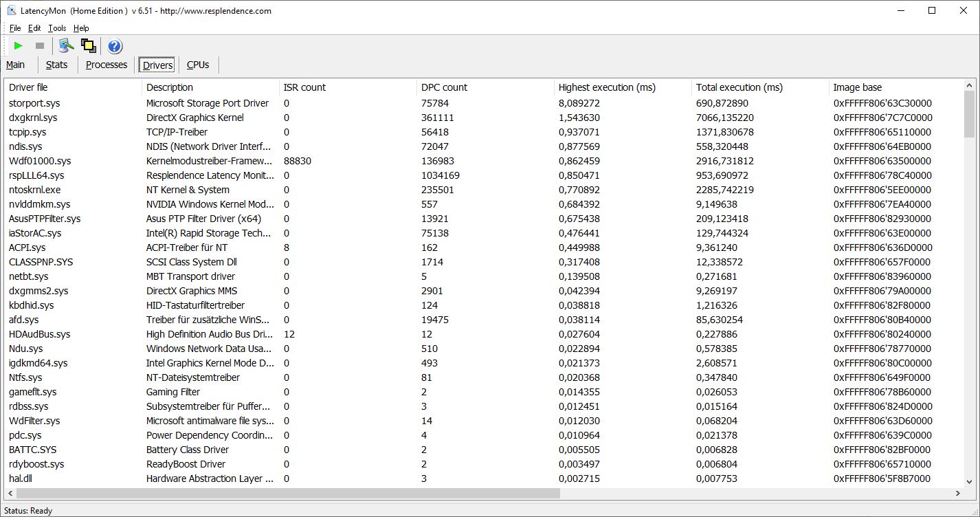Click the vertical scrollbar down arrow
The height and width of the screenshot is (517, 980).
click(x=969, y=482)
